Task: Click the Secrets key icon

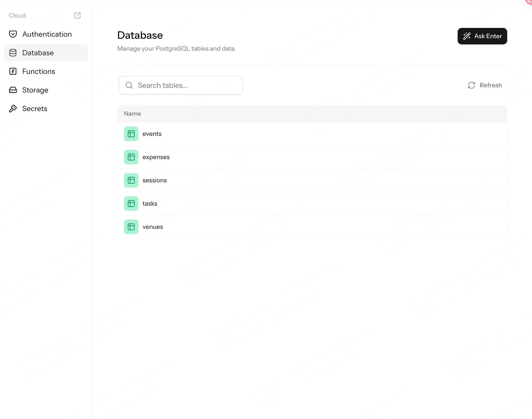Action: pyautogui.click(x=13, y=108)
